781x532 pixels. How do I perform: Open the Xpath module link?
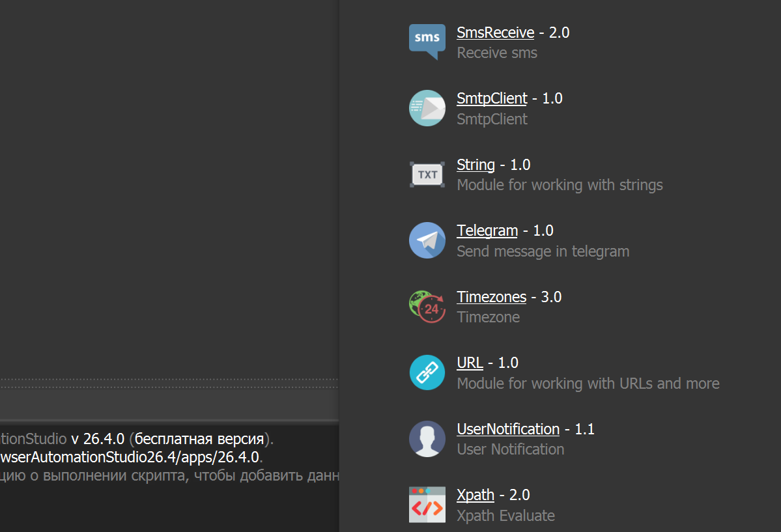point(475,495)
